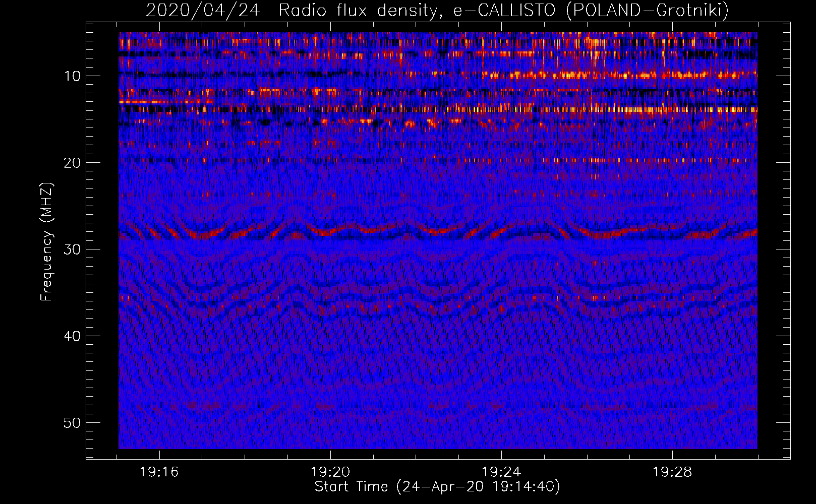Click the 30 MHz frequency label

(73, 249)
